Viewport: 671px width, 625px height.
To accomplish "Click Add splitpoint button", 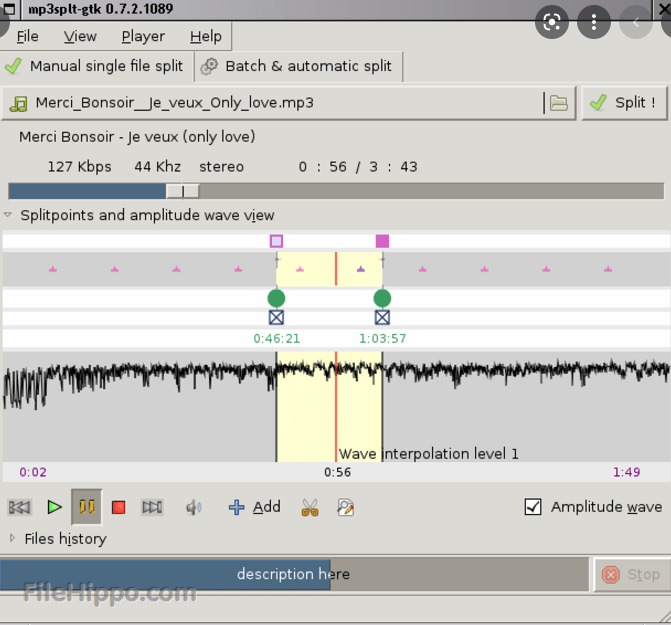I will 255,507.
